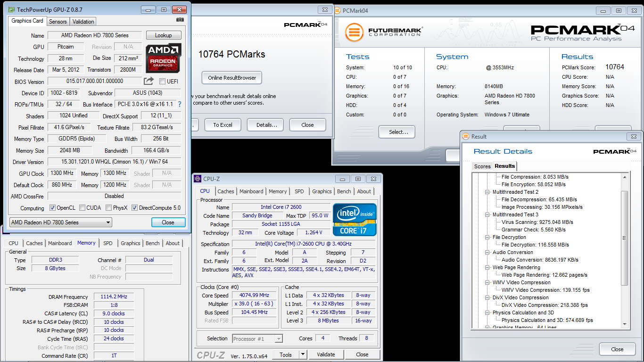
Task: Collapse the Web Page Rendering node
Action: [x=488, y=267]
